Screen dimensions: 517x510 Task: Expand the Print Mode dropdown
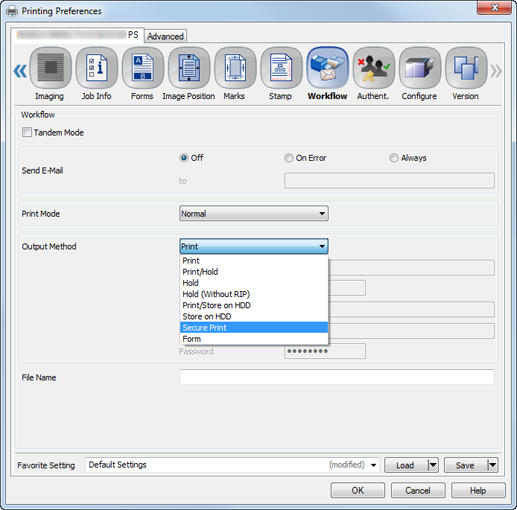[x=254, y=213]
